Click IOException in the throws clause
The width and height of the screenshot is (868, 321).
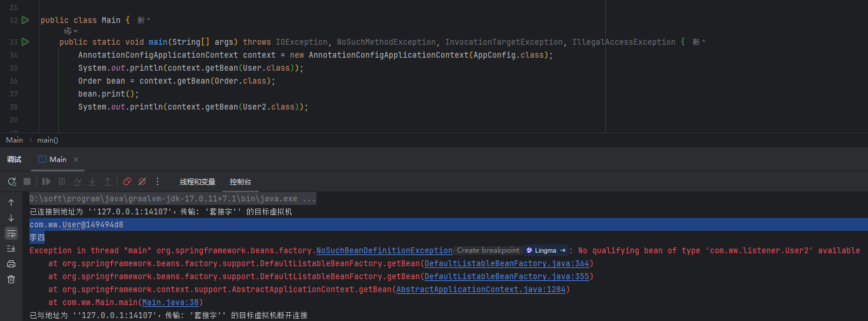click(x=302, y=42)
